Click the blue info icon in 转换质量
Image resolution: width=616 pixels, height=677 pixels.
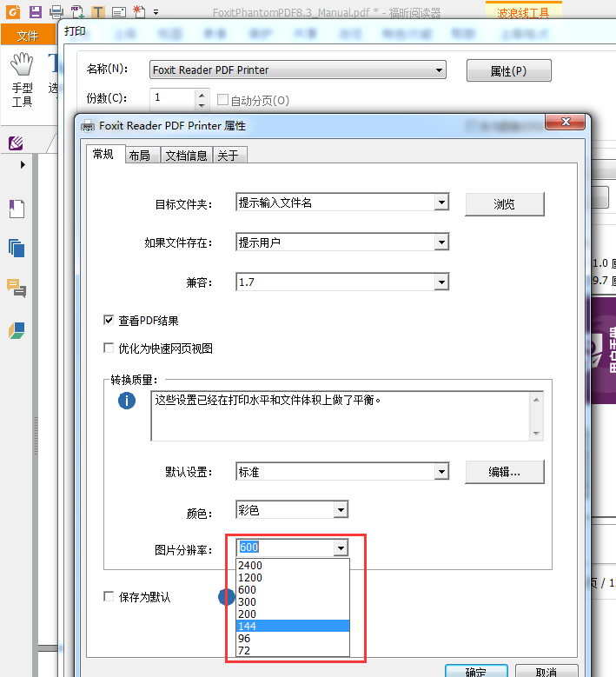click(127, 401)
